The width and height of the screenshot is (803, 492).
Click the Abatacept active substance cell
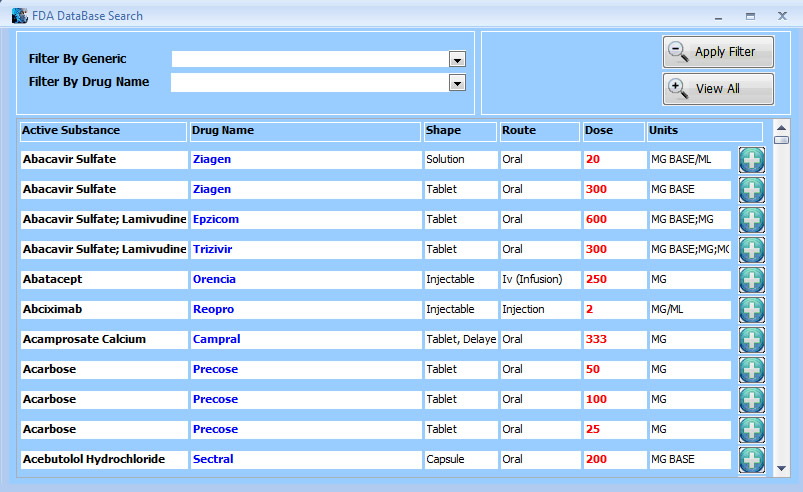click(x=104, y=280)
